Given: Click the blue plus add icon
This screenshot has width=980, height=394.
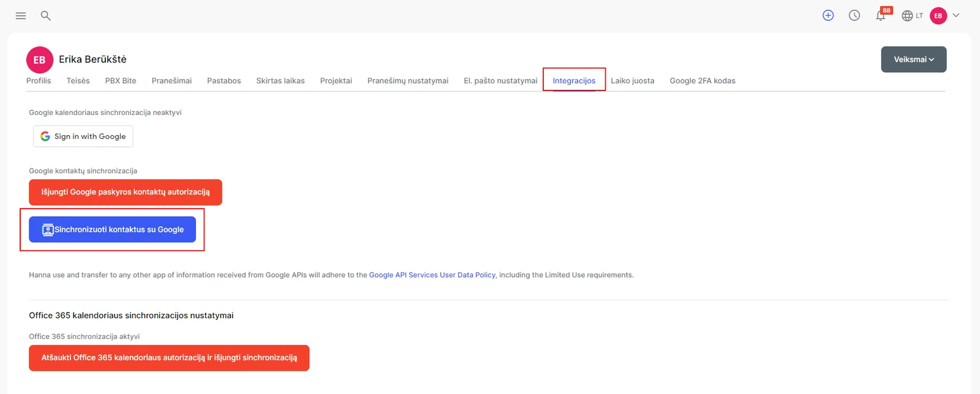Looking at the screenshot, I should (x=828, y=16).
